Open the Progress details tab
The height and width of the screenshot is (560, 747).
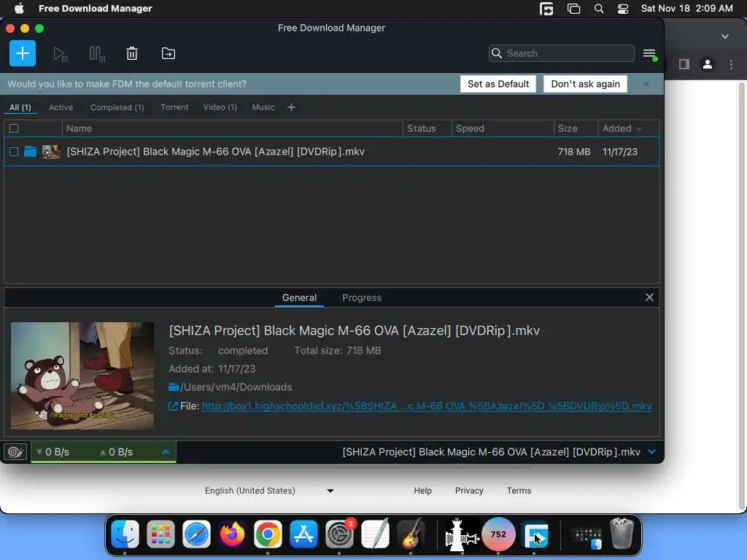[362, 297]
